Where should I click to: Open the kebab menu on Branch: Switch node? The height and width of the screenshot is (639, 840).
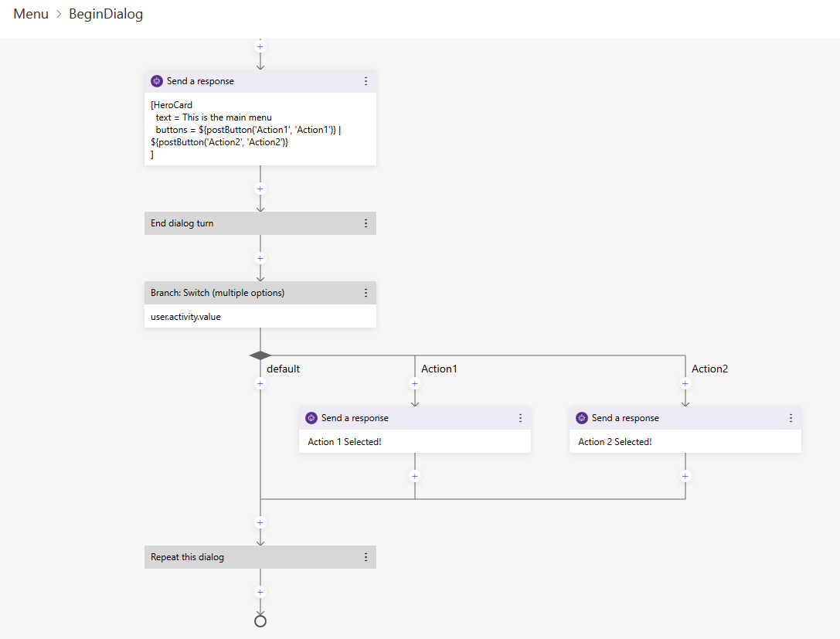point(366,292)
